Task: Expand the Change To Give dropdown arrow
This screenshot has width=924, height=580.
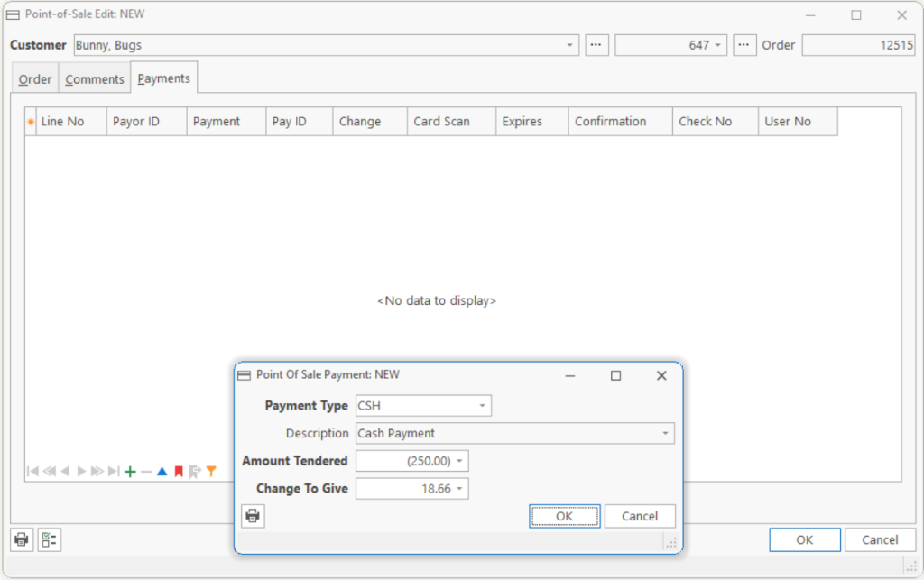Action: [459, 489]
